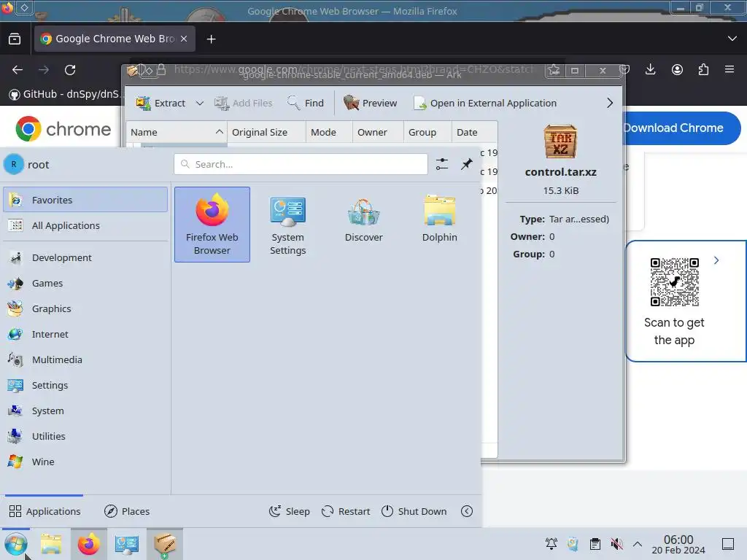This screenshot has width=747, height=560.
Task: Expand more session options arrow
Action: click(467, 511)
